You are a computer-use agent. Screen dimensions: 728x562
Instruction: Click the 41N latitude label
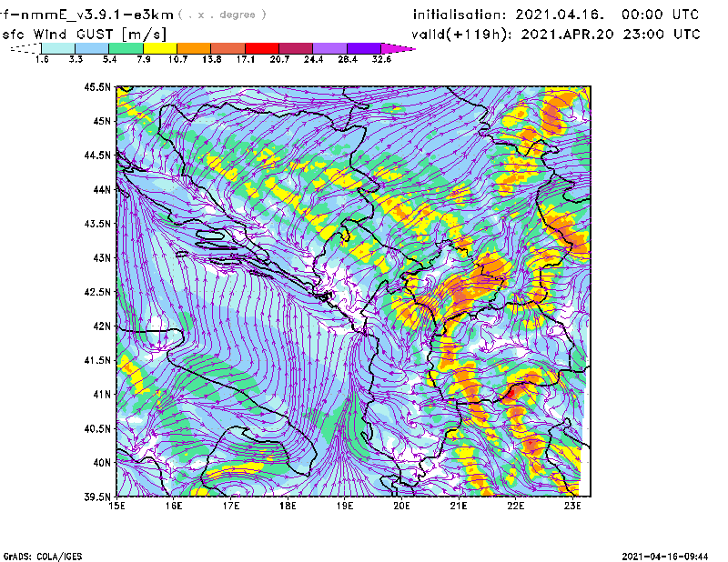click(102, 395)
